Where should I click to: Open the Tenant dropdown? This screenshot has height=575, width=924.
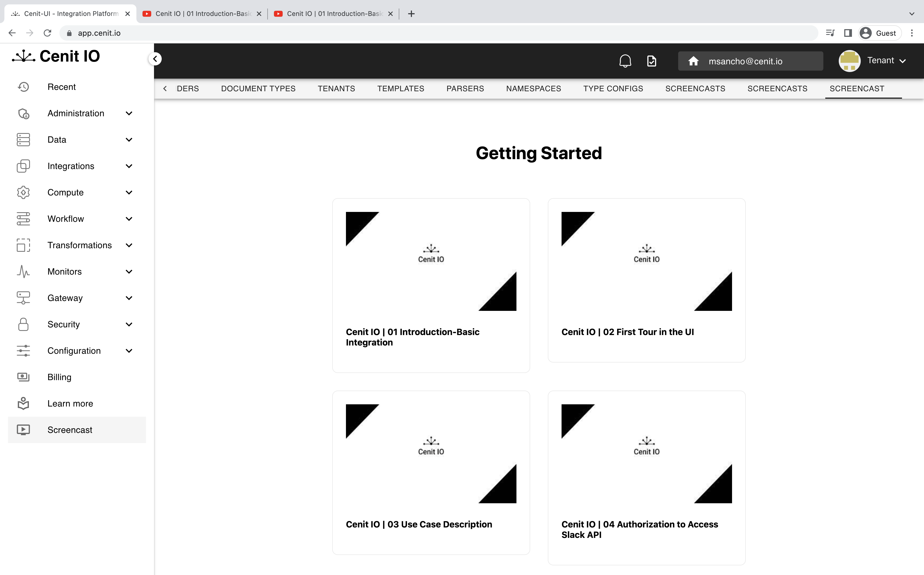pos(886,60)
